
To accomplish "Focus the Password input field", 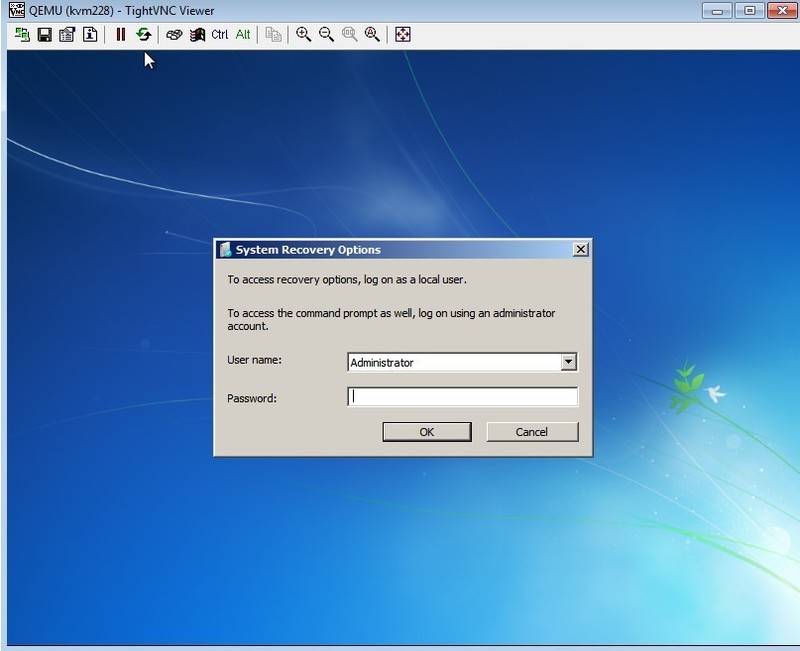I will [462, 397].
